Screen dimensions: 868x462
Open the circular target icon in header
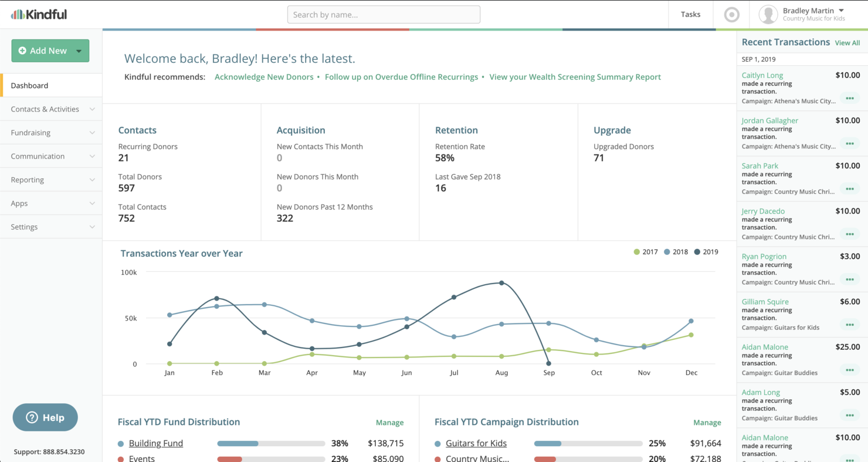click(x=731, y=15)
